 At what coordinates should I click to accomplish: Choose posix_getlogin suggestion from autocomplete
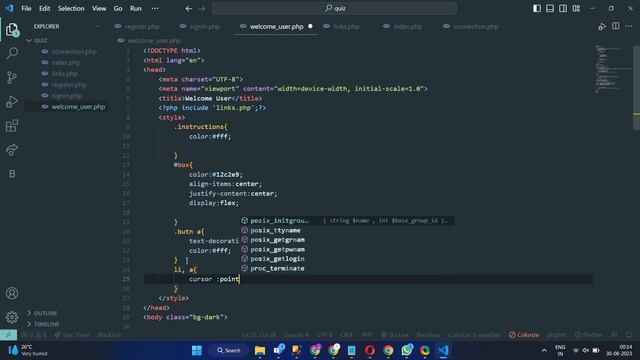coord(347,259)
